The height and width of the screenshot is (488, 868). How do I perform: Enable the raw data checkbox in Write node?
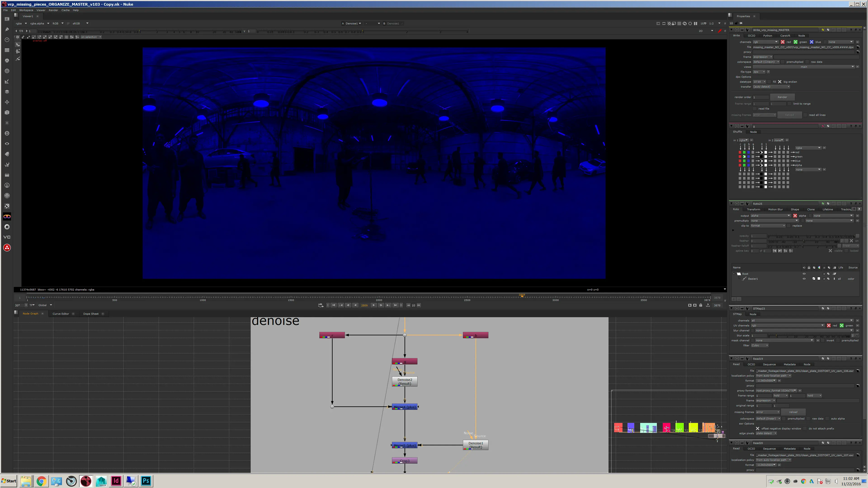point(807,62)
